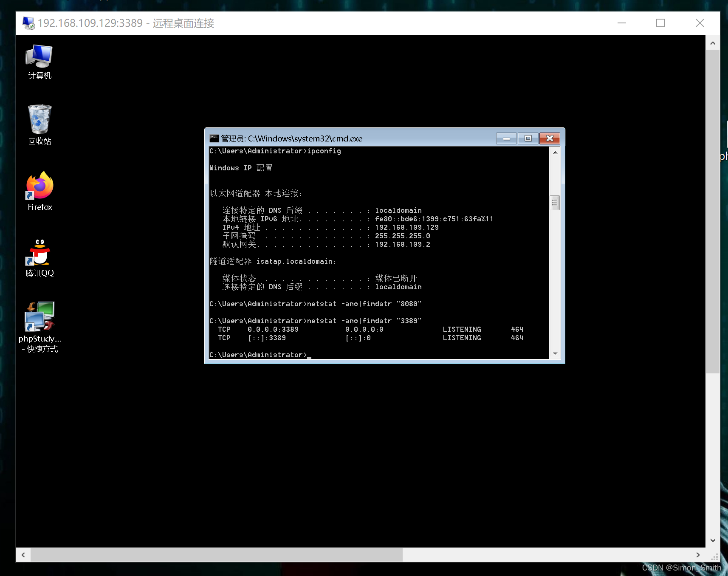Click remote desktop vertical scrollbar down arrow
This screenshot has height=576, width=728.
pyautogui.click(x=713, y=540)
